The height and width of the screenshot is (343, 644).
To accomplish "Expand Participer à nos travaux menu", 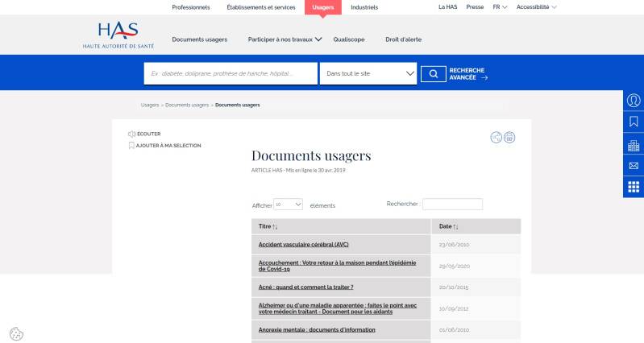I will pos(285,39).
